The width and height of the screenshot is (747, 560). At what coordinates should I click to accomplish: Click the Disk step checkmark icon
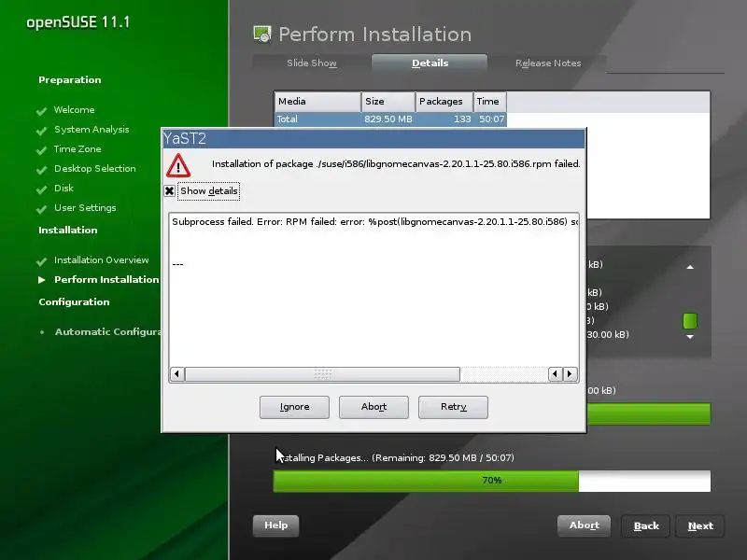[41, 189]
